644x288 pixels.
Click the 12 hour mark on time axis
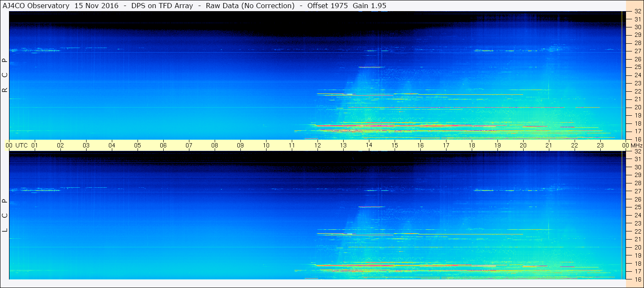tap(318, 145)
